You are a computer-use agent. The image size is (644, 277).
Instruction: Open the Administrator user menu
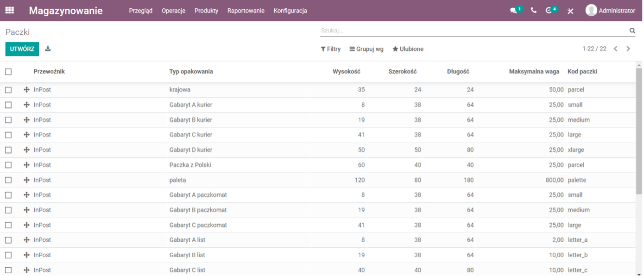pos(611,11)
